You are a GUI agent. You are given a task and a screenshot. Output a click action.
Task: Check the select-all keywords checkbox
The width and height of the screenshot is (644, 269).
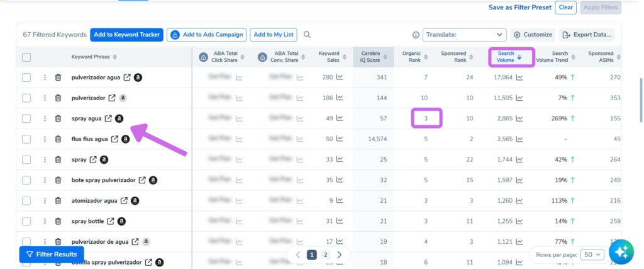(26, 57)
